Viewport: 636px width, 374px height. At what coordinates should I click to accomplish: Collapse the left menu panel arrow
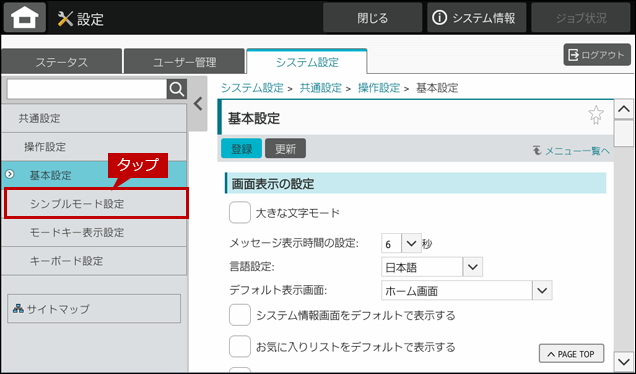tap(198, 104)
